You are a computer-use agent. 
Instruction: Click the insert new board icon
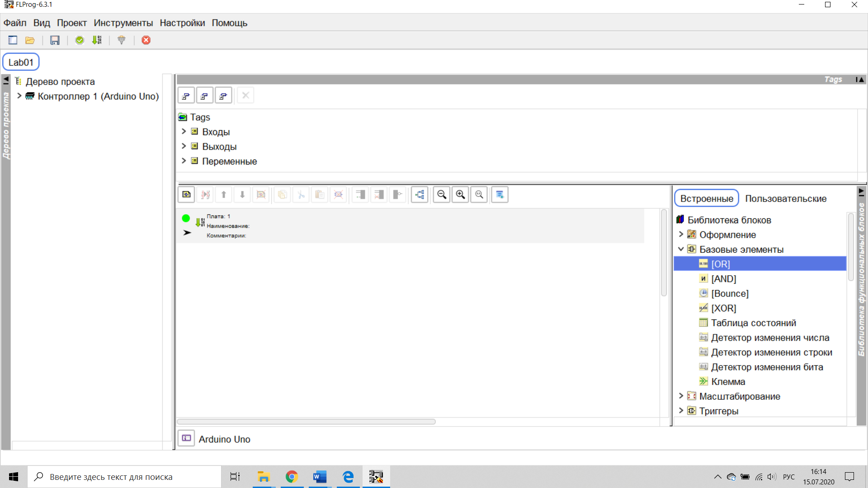click(186, 195)
